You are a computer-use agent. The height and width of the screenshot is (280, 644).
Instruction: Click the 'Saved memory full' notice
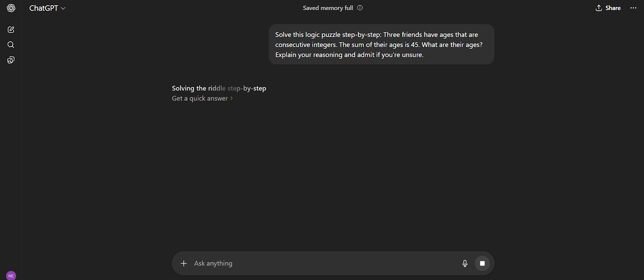pyautogui.click(x=328, y=8)
